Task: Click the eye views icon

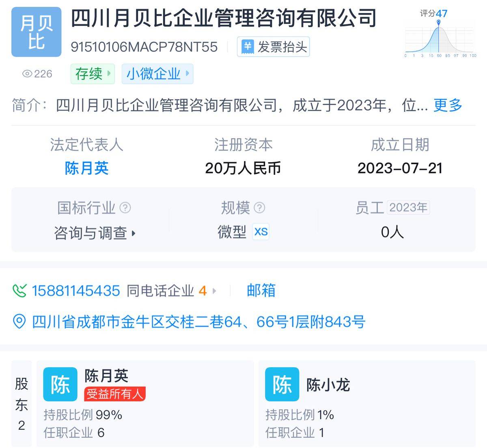Action: pyautogui.click(x=27, y=74)
